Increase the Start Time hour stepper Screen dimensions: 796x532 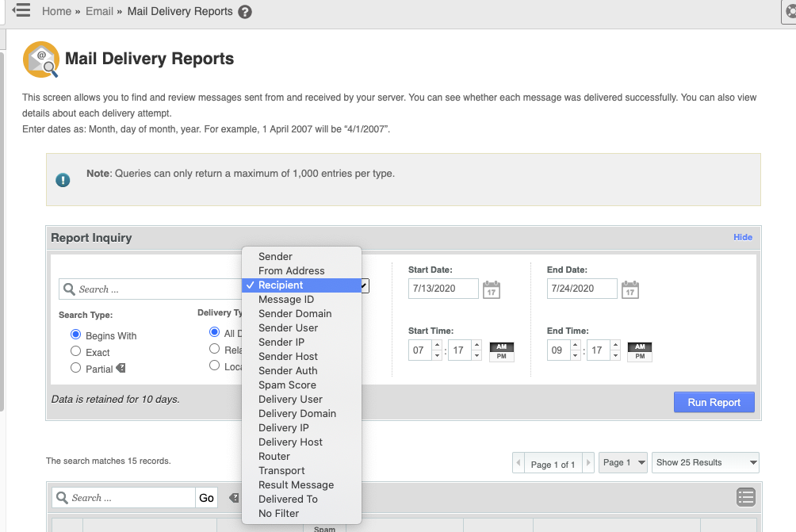click(437, 345)
